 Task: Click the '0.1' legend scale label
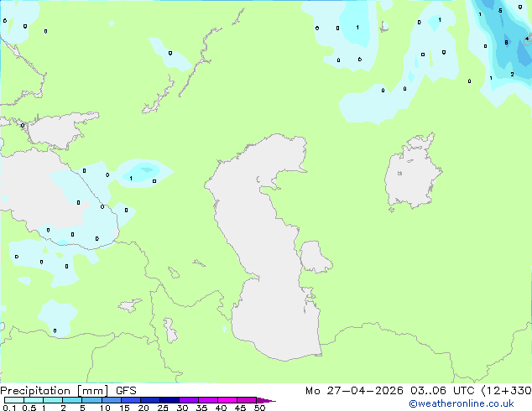click(9, 408)
